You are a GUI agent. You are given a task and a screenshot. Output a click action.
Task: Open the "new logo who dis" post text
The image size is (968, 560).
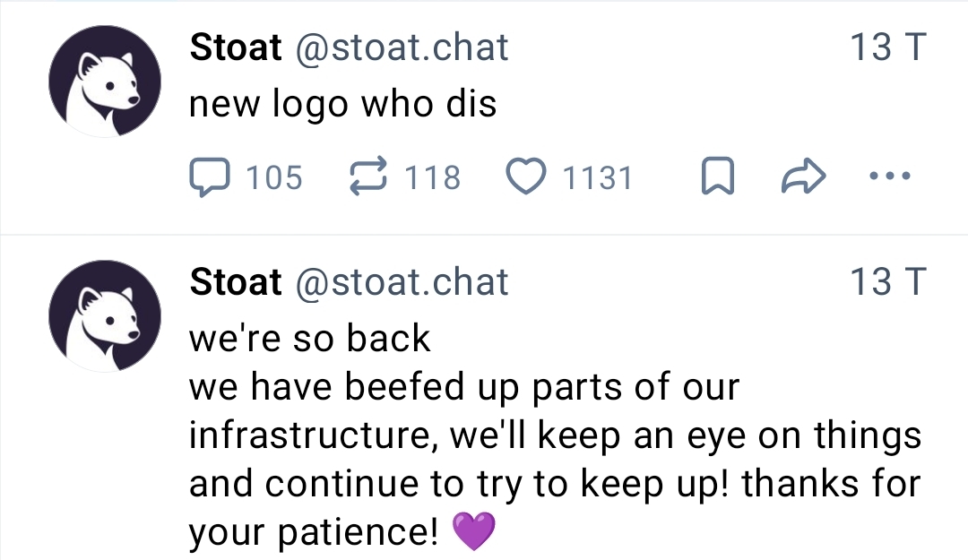(x=342, y=105)
